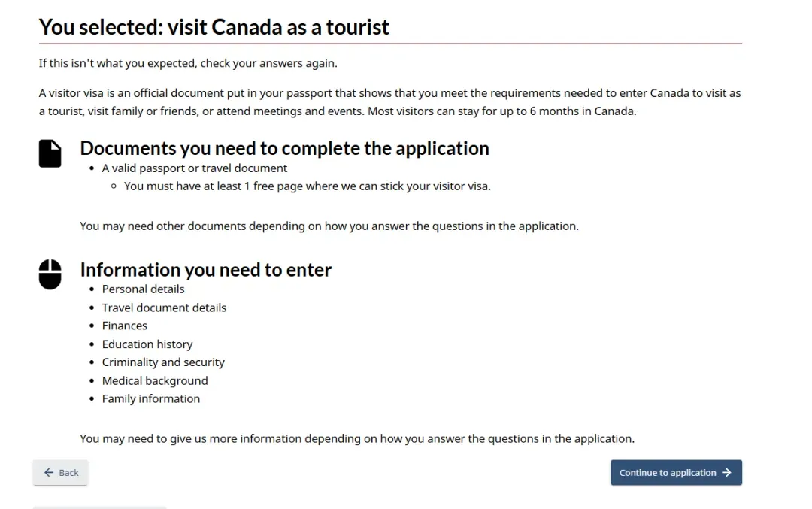Click the 'Education history' list item
This screenshot has width=812, height=509.
click(147, 344)
